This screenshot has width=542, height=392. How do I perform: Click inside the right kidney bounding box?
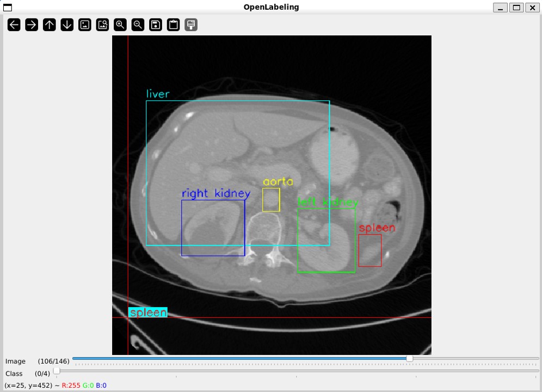point(213,228)
